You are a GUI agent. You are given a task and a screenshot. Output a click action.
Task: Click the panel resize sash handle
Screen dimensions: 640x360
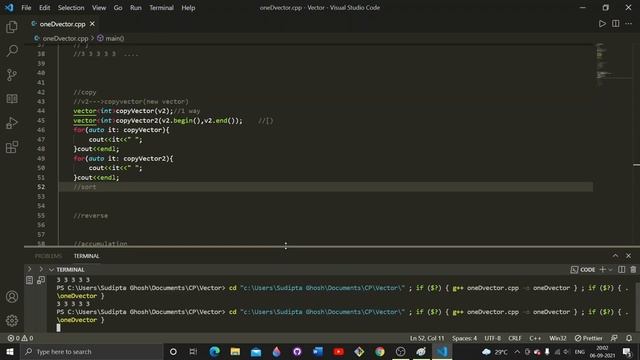tap(286, 246)
